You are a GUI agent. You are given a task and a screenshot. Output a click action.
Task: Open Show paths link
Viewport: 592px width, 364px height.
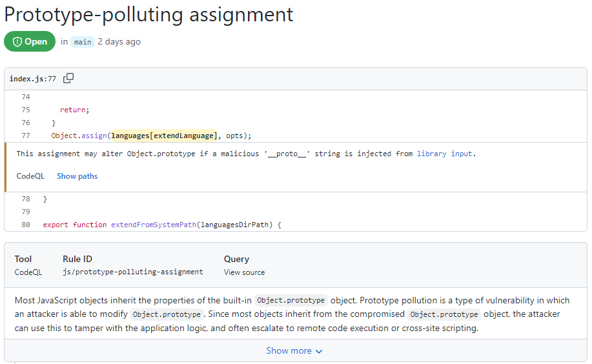(x=77, y=176)
